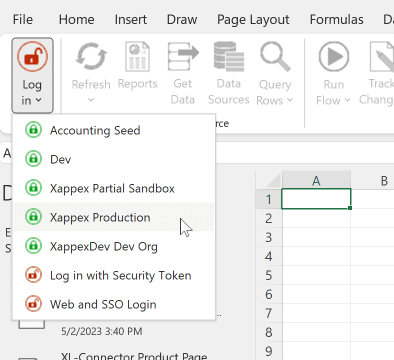Click the lock icon beside Xappex Partial Sandbox
Screen dimensions: 394x360
(x=33, y=187)
